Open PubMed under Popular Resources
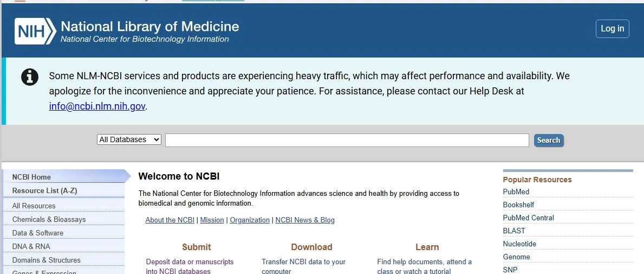Image resolution: width=644 pixels, height=274 pixels. click(x=516, y=192)
